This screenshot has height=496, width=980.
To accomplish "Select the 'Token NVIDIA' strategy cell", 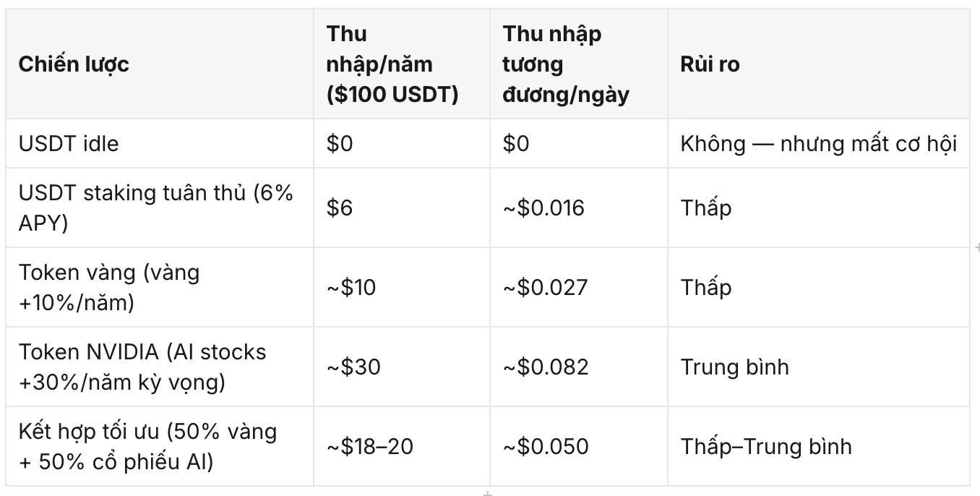I will [x=160, y=367].
